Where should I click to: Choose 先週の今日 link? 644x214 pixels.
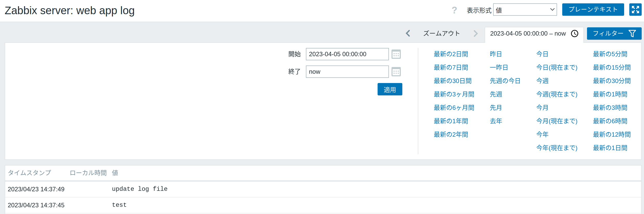pos(505,81)
